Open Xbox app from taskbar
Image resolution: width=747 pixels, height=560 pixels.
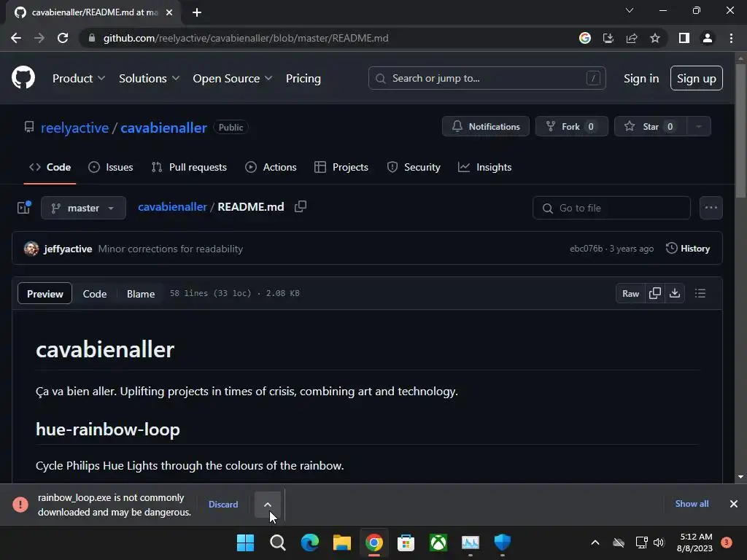coord(438,542)
